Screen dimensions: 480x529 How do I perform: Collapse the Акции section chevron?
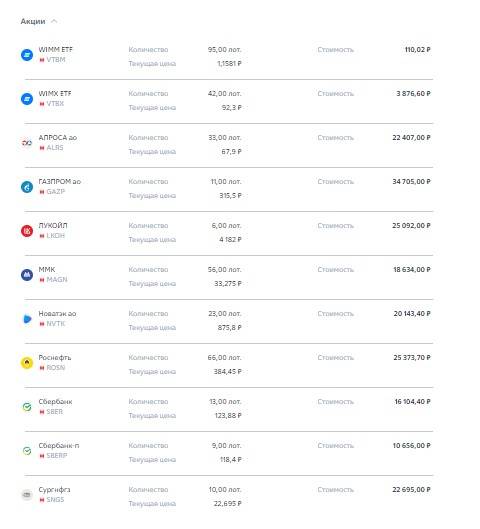54,21
